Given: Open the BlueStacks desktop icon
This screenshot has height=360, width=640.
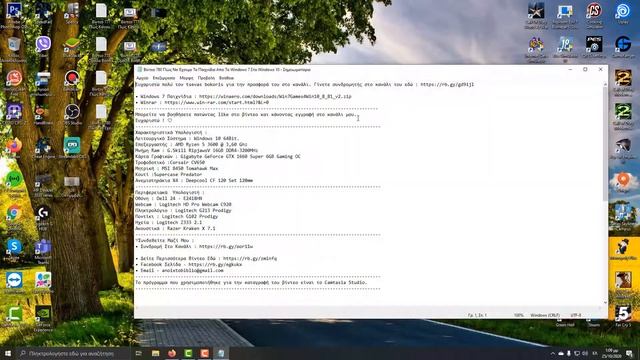Looking at the screenshot, I should click(72, 44).
